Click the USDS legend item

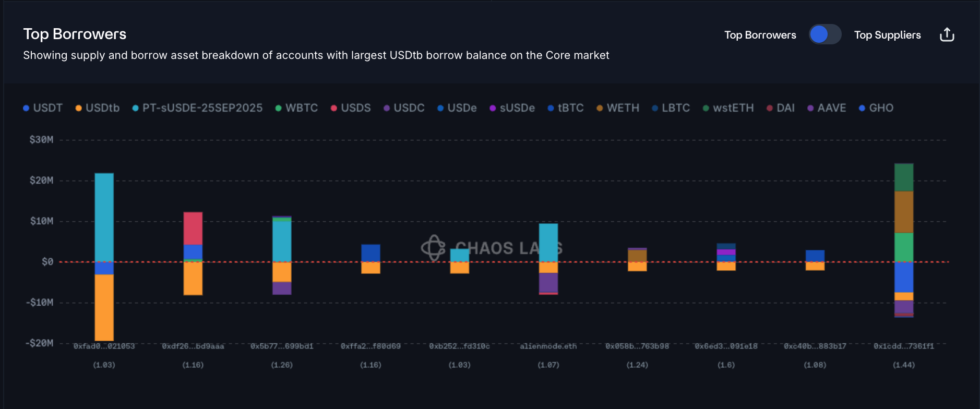351,108
